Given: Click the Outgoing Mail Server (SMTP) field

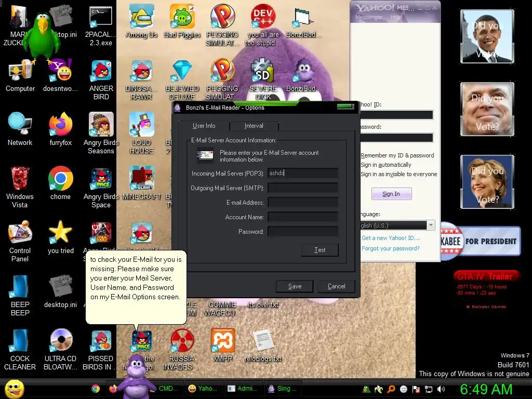Looking at the screenshot, I should pyautogui.click(x=303, y=188).
